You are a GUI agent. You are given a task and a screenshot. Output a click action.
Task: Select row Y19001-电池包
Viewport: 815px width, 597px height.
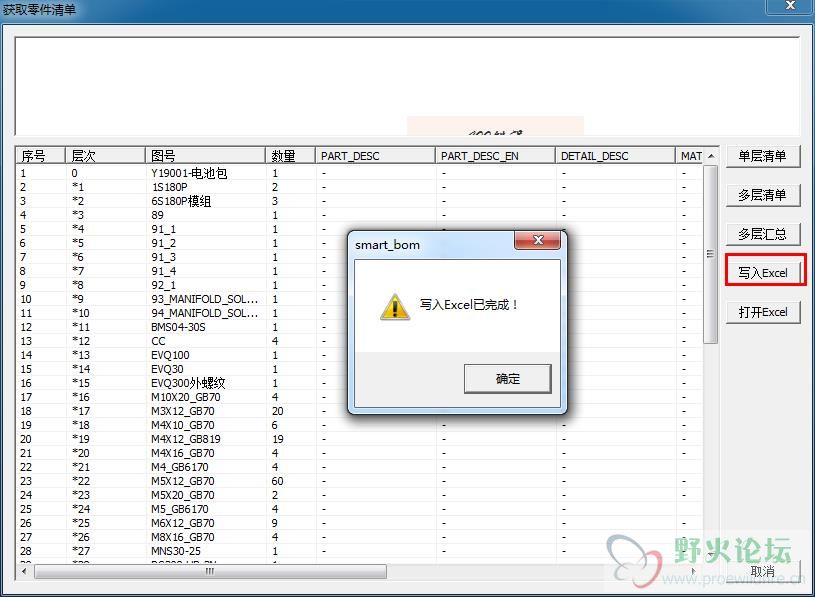(359, 173)
